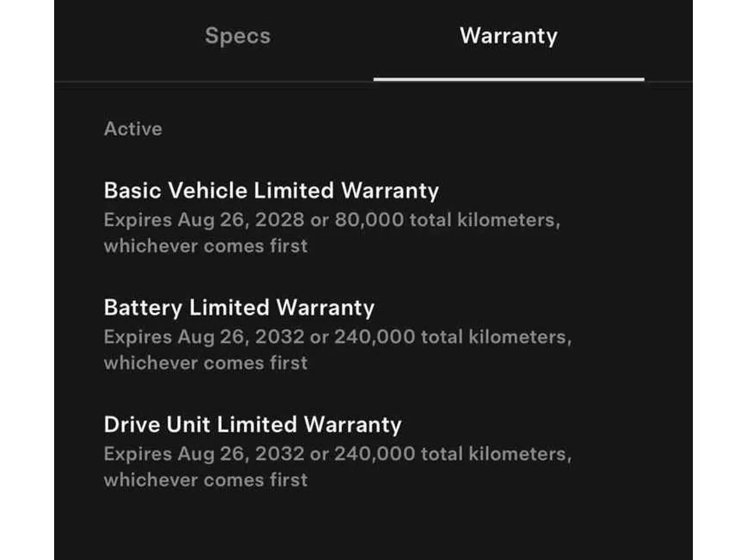Image resolution: width=747 pixels, height=560 pixels.
Task: Click the Active section label
Action: [133, 129]
